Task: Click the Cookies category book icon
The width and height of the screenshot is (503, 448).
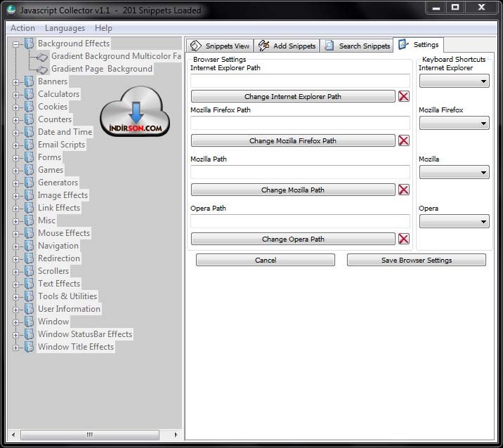Action: coord(29,107)
